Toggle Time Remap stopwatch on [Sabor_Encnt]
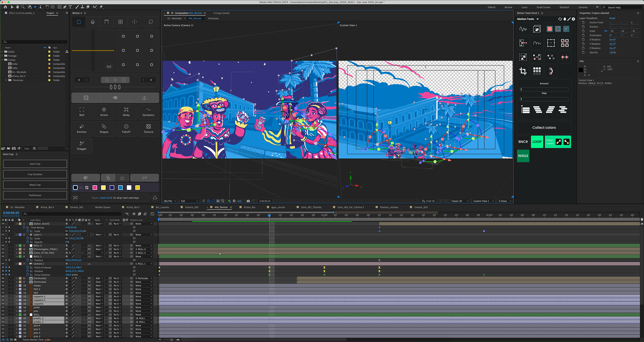Screen dimensions: 644x342 24,227
